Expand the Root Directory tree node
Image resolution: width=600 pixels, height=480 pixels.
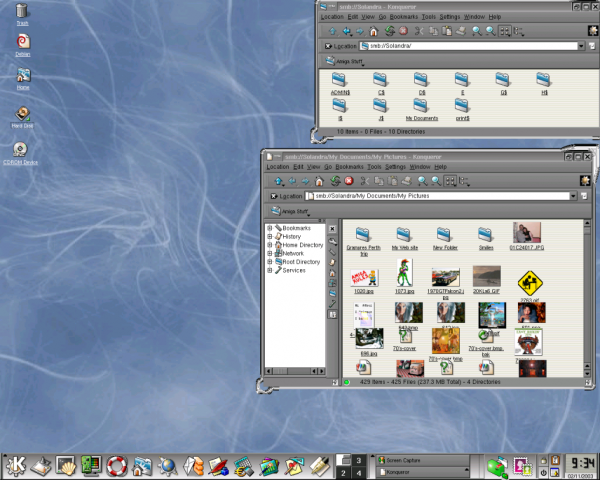click(x=269, y=261)
